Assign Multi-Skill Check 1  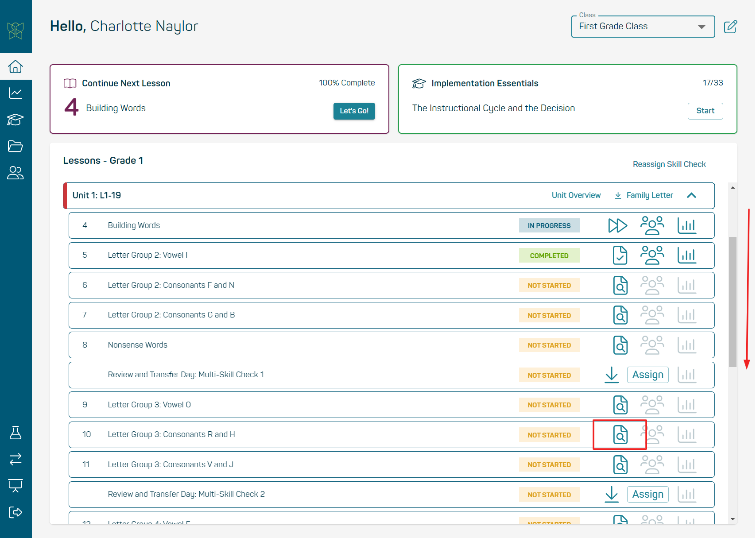[647, 375]
